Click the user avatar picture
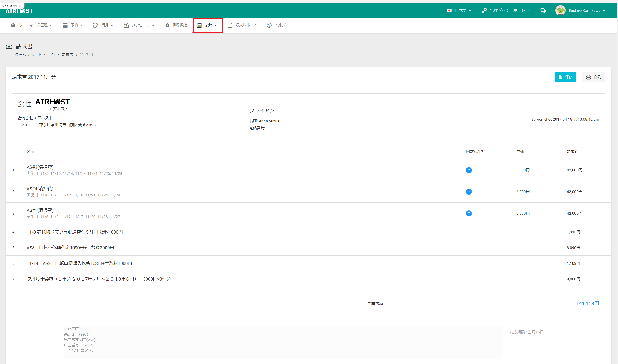The height and width of the screenshot is (364, 618). (x=560, y=10)
